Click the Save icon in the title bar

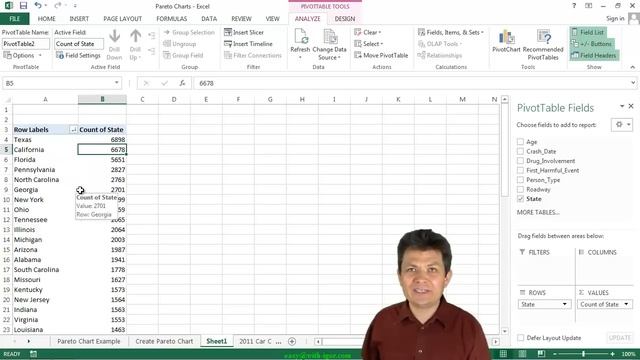[x=23, y=6]
